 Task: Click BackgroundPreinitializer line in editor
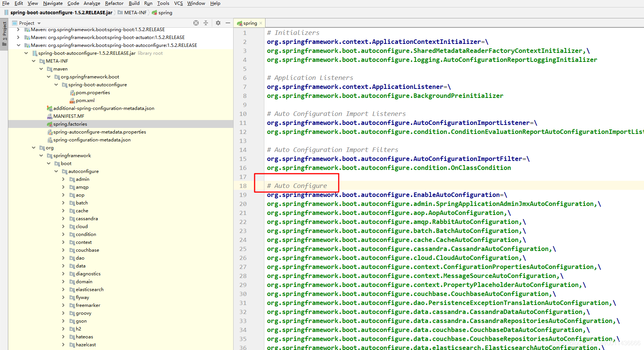[x=385, y=96]
